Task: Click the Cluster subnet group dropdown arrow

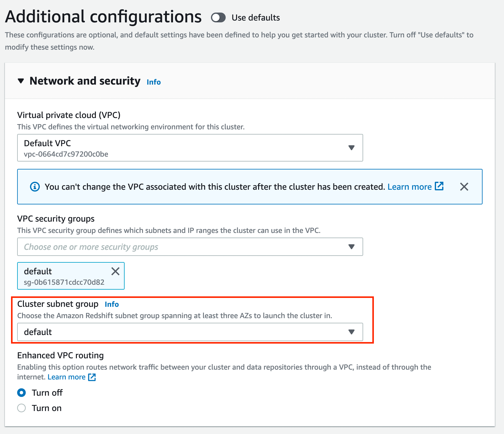Action: pyautogui.click(x=352, y=332)
